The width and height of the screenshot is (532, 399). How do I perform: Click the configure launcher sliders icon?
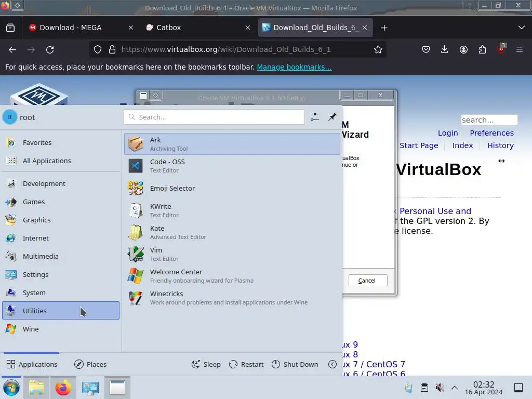315,117
